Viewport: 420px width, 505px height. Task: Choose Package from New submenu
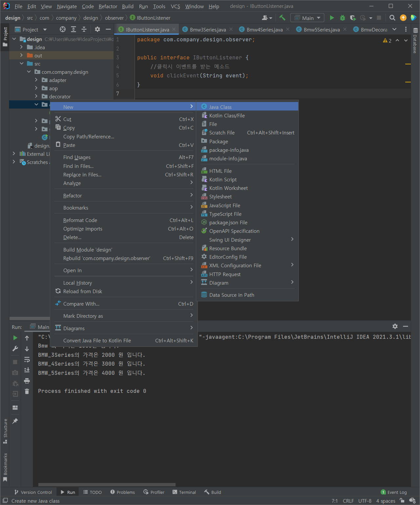coord(247,141)
